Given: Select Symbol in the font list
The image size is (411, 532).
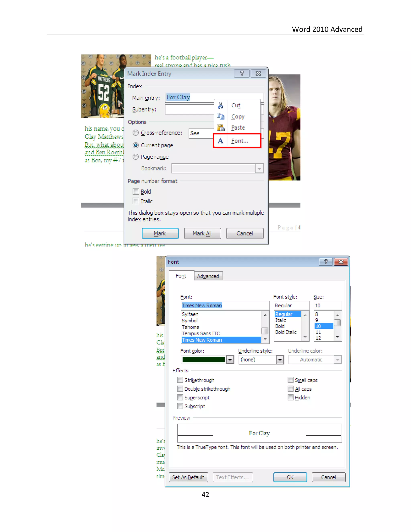Looking at the screenshot, I should point(221,321).
